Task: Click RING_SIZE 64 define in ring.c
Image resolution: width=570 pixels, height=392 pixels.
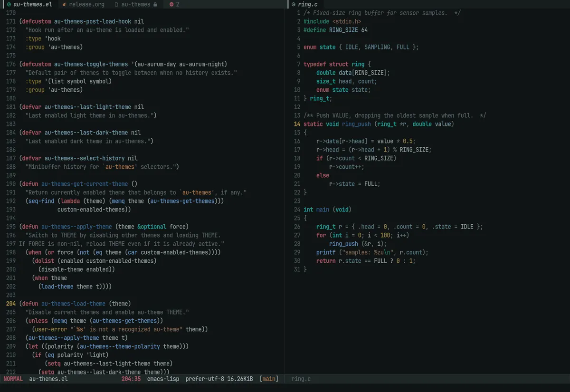Action: 335,30
